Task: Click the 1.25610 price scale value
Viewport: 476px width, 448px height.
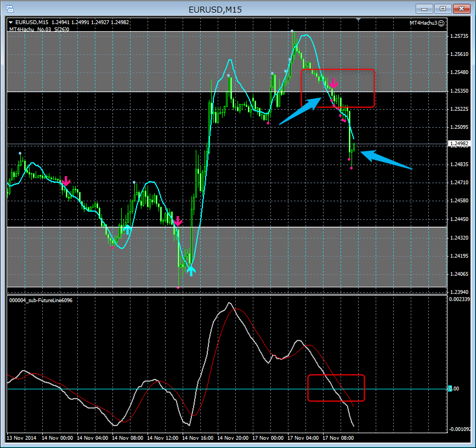Action: 459,54
